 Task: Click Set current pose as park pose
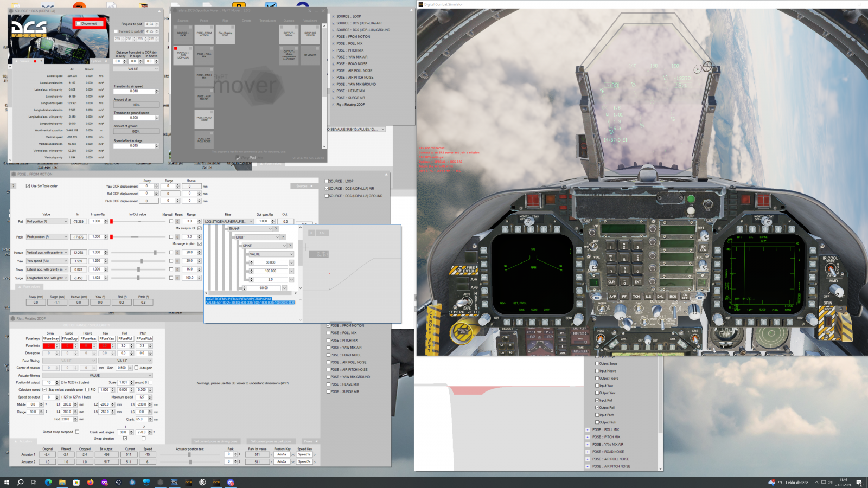click(272, 441)
